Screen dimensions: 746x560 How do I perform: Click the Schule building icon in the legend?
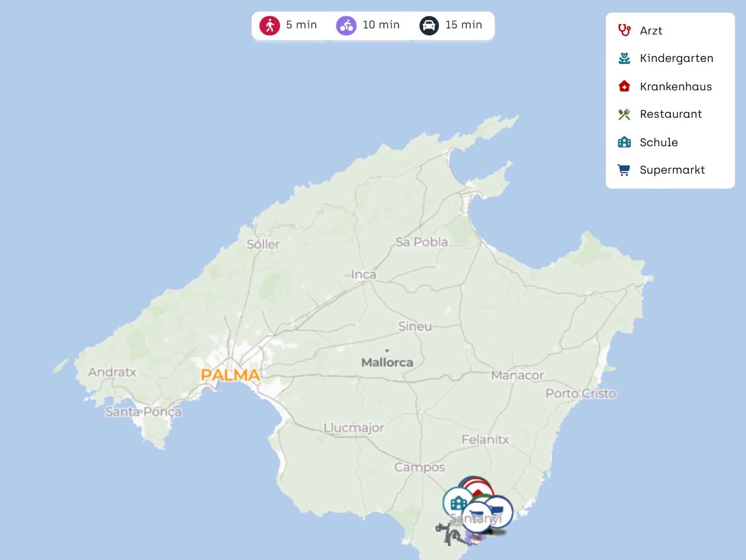(624, 142)
